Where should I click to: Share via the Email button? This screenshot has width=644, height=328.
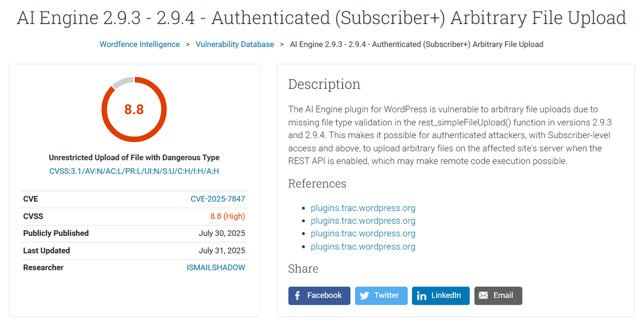[498, 296]
